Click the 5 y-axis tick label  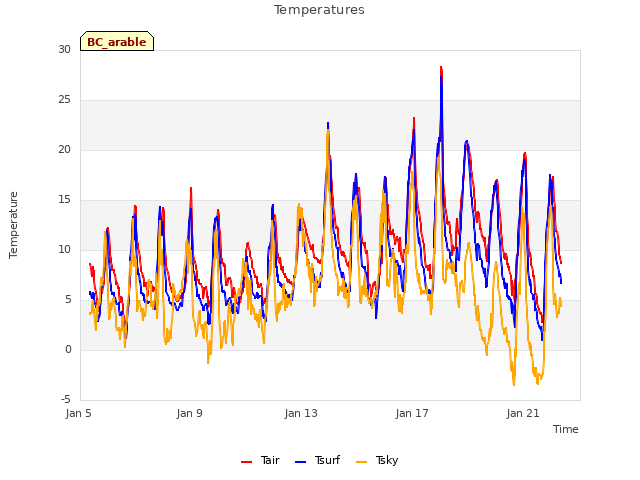tap(68, 300)
